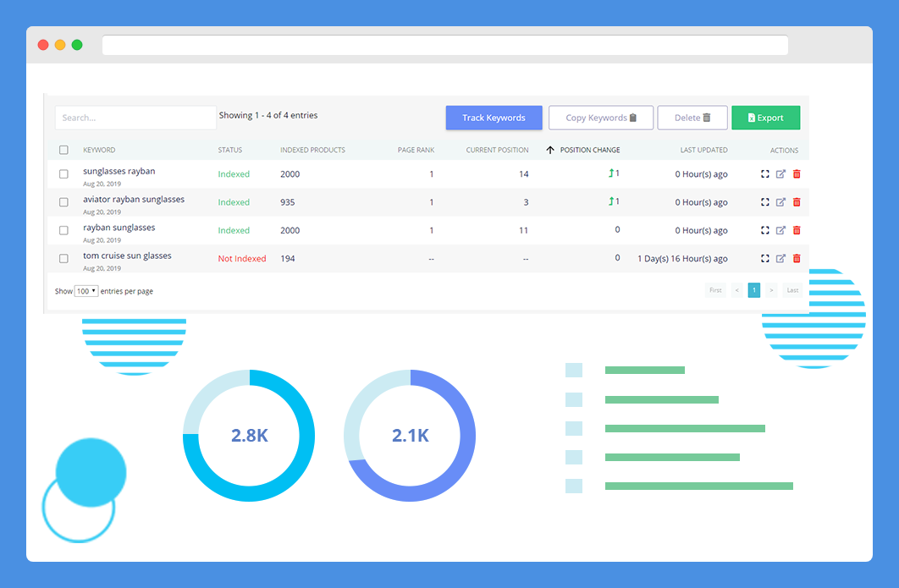
Task: Click current position value 14
Action: click(523, 173)
